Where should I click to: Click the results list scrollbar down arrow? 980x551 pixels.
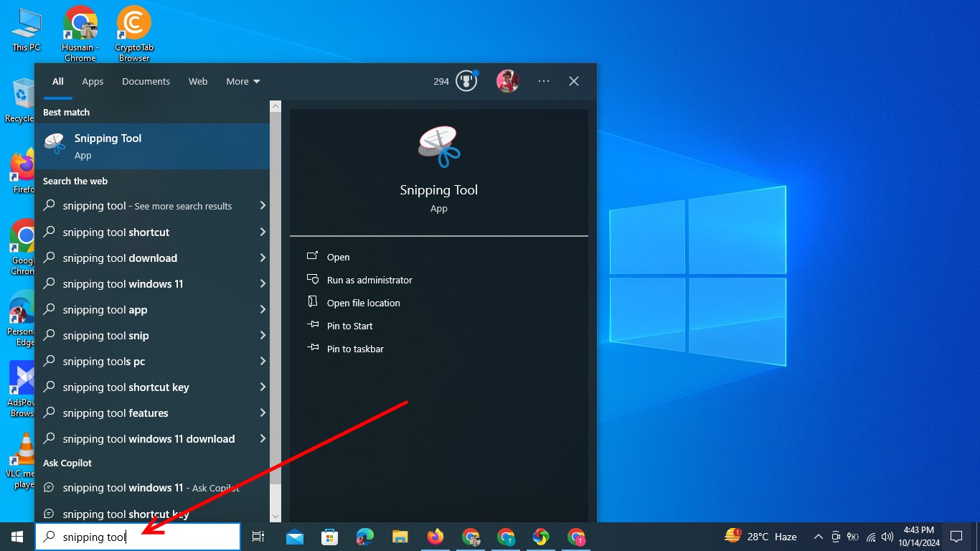tap(275, 516)
